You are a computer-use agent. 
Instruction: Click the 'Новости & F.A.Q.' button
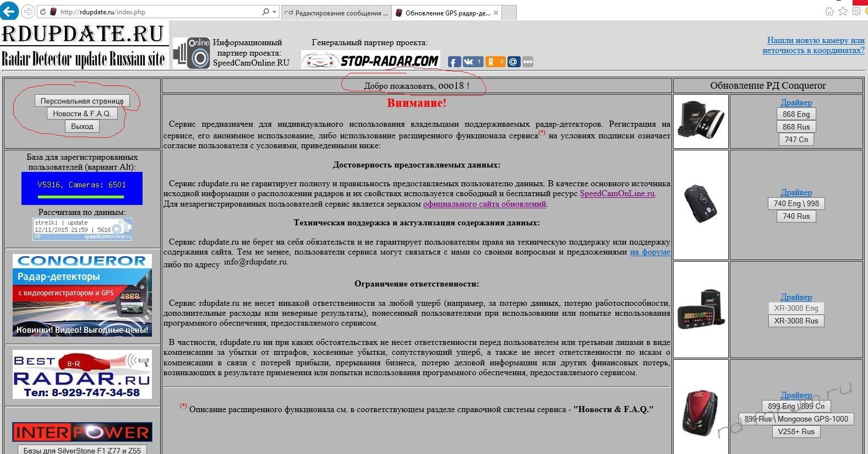point(82,113)
